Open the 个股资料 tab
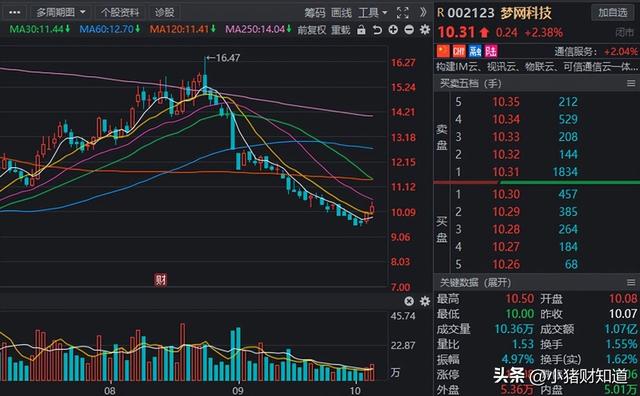Image resolution: width=640 pixels, height=396 pixels. [x=120, y=13]
